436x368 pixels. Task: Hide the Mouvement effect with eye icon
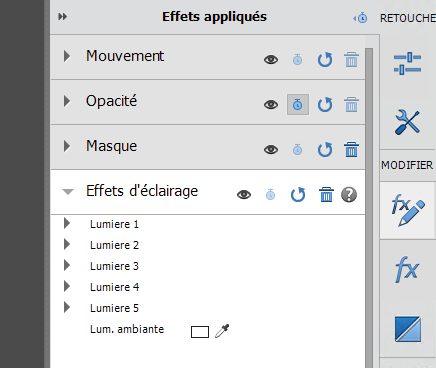point(271,60)
